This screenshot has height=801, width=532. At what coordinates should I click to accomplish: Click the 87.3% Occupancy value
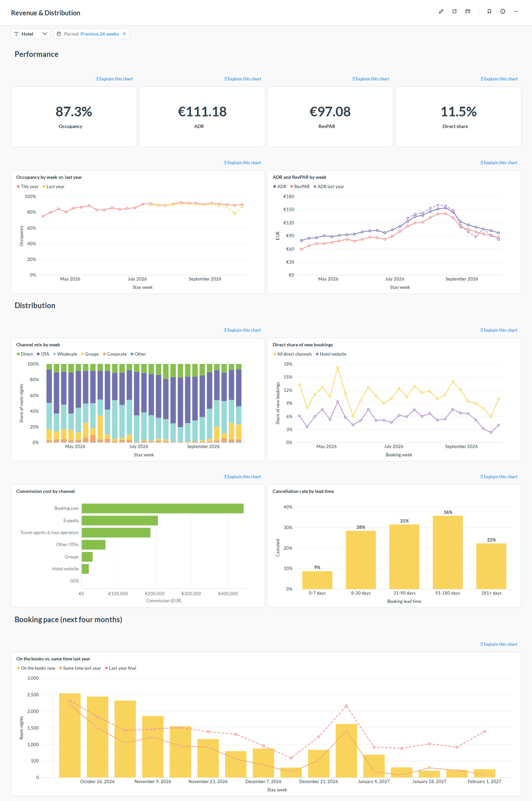pyautogui.click(x=74, y=112)
